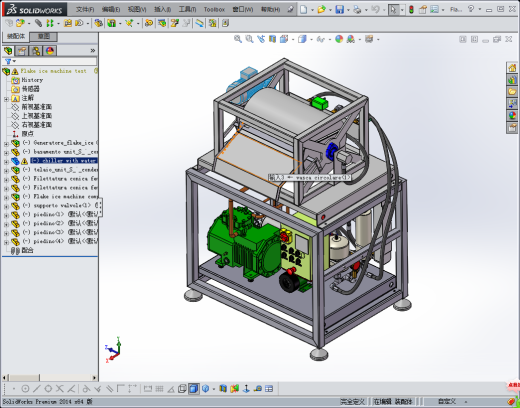Click the Edit Appearance color ball icon

coord(339,39)
